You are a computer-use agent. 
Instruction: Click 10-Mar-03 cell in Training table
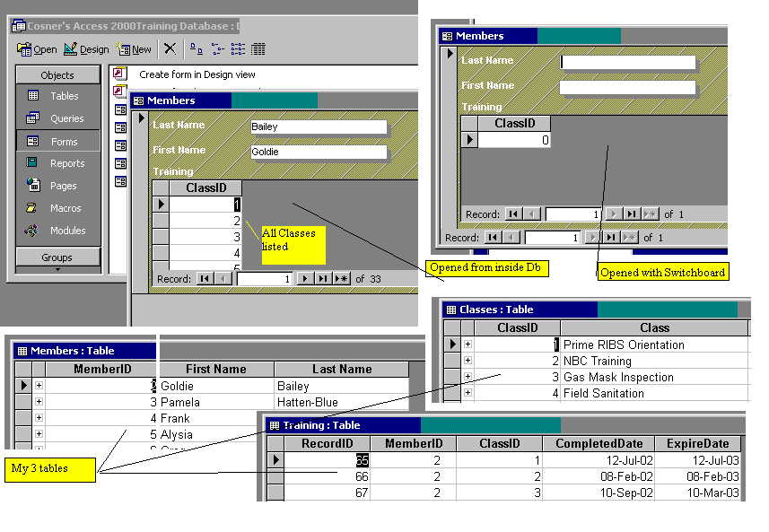coord(698,493)
